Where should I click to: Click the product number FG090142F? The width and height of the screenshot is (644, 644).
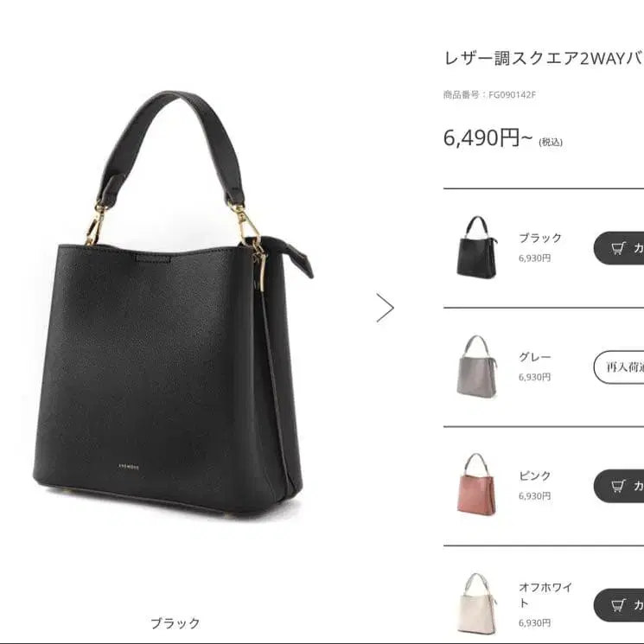512,95
